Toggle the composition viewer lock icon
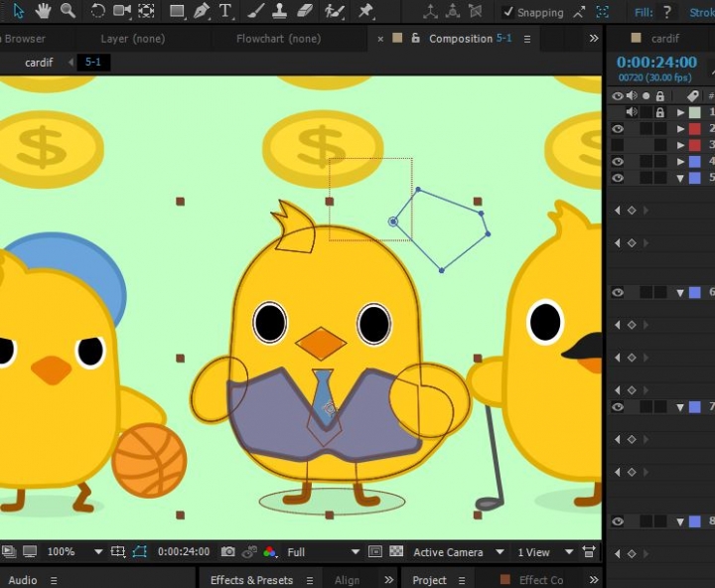Image resolution: width=715 pixels, height=588 pixels. click(415, 38)
